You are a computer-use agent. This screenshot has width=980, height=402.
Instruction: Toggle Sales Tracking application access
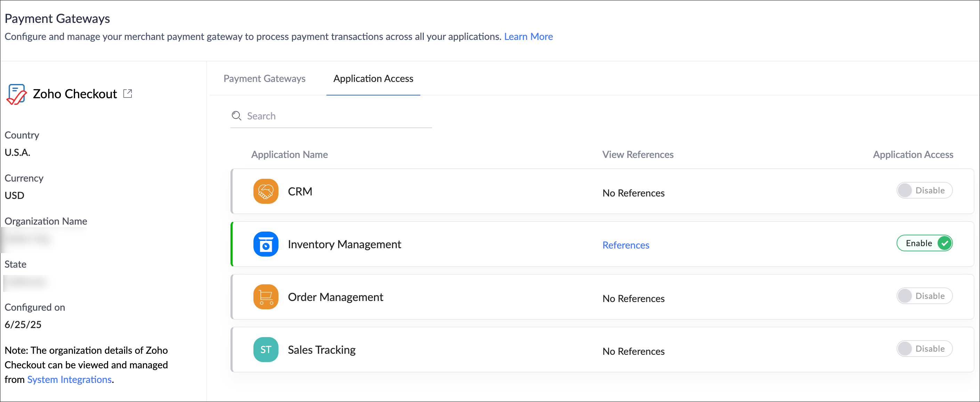(x=924, y=349)
